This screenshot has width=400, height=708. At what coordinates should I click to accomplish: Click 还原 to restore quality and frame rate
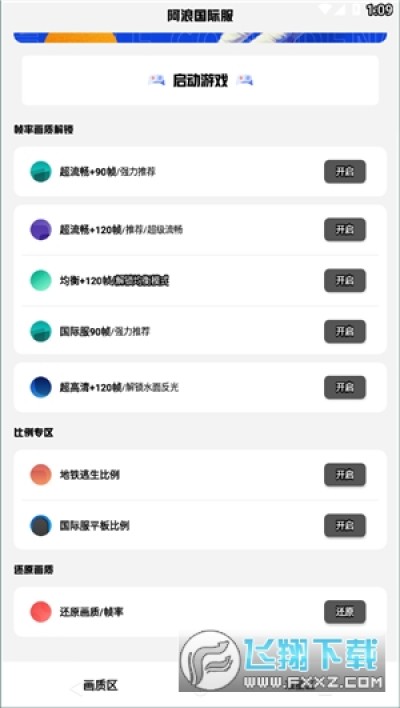click(x=345, y=612)
